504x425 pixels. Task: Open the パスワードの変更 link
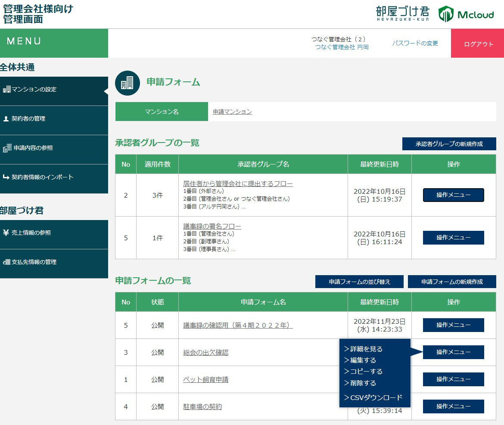coord(415,43)
